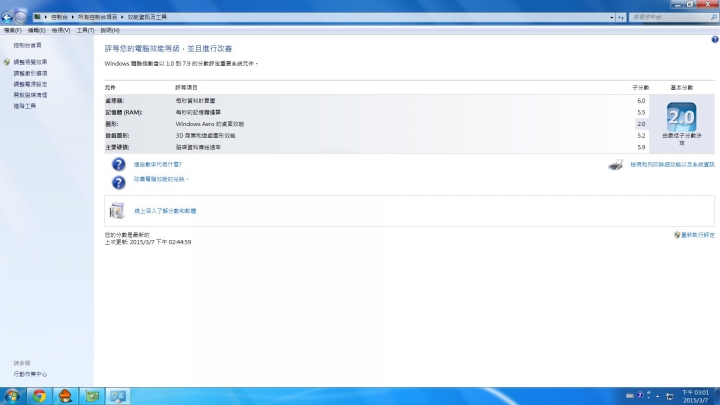Click question mark icon beside 改善電腦效能的秘訣
720x405 pixels.
(x=118, y=182)
